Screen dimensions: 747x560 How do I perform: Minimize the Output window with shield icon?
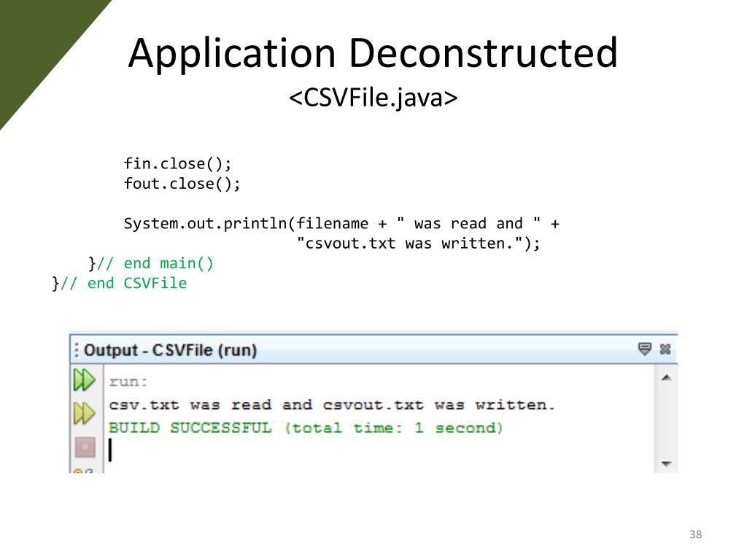645,349
